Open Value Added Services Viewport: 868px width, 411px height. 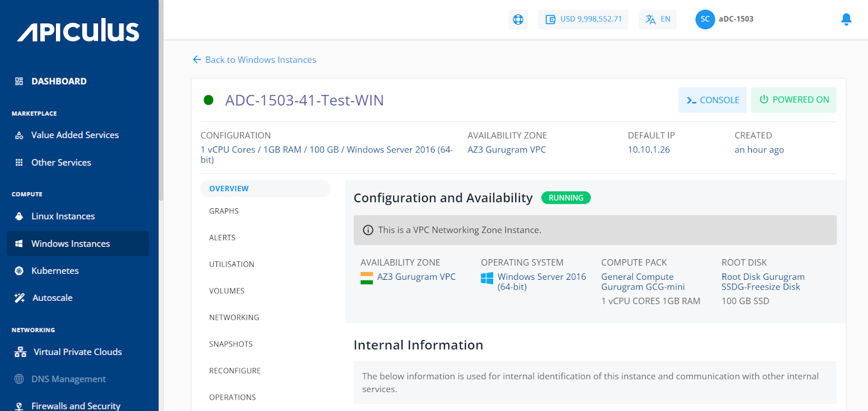tap(75, 135)
